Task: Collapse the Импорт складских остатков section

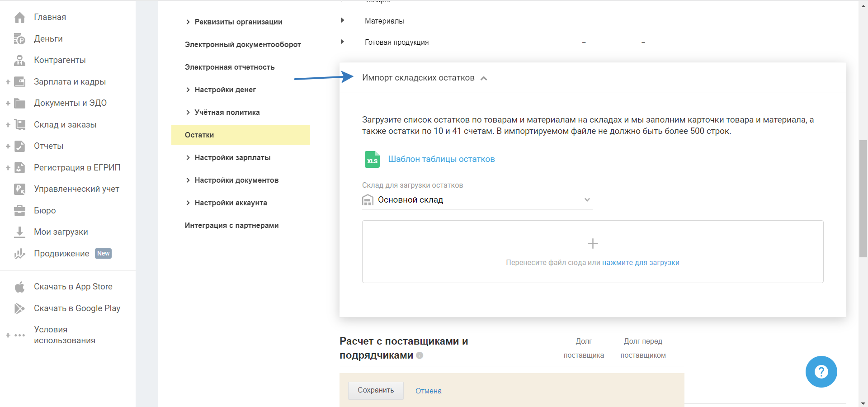Action: pyautogui.click(x=484, y=78)
